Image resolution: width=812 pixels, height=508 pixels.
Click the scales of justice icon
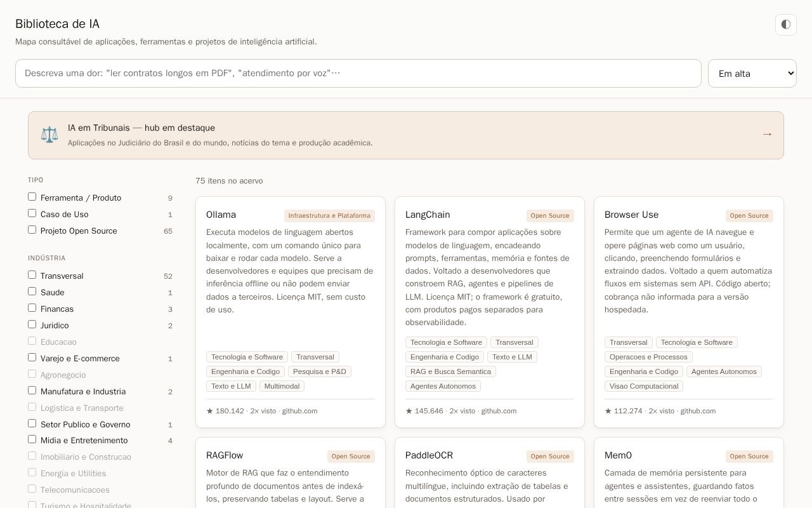[49, 135]
